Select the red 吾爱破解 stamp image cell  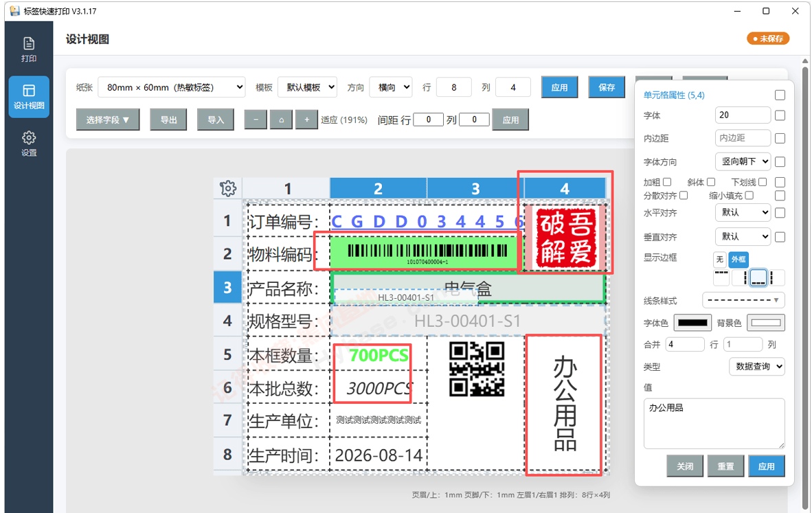565,237
